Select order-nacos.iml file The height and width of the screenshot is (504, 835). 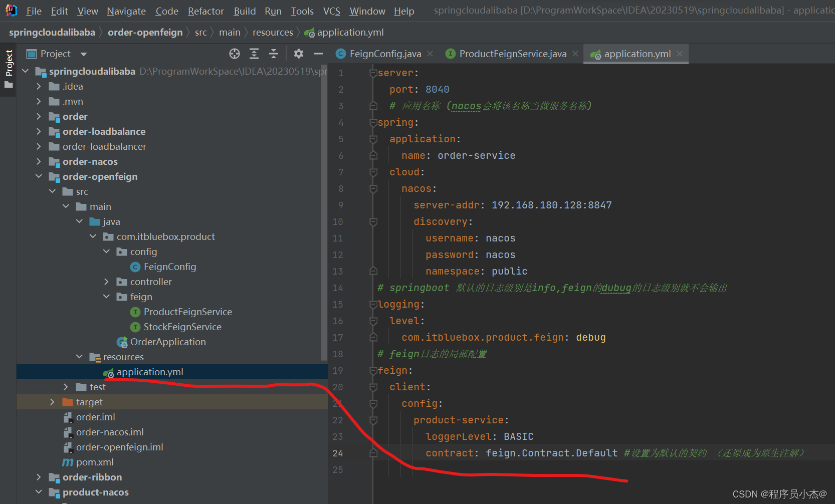(110, 432)
